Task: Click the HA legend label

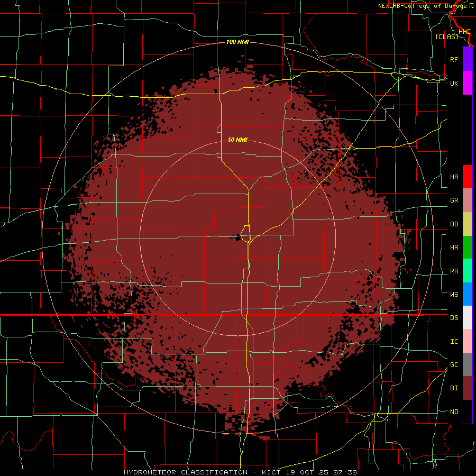Action: click(x=454, y=177)
